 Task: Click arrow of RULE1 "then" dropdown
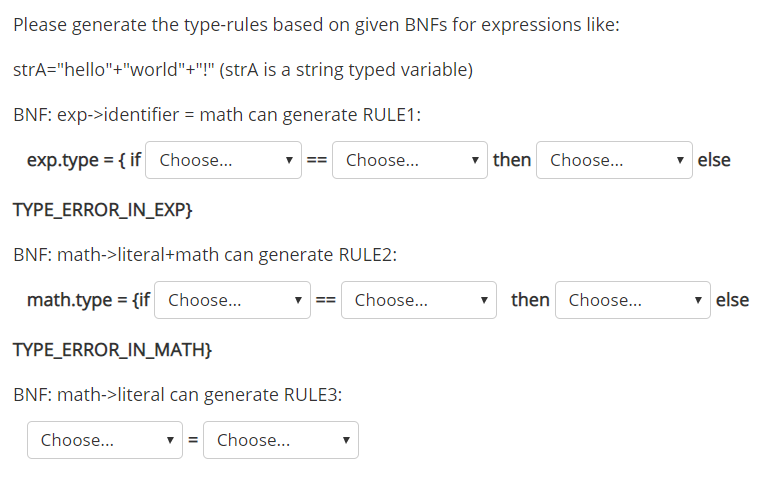[680, 160]
